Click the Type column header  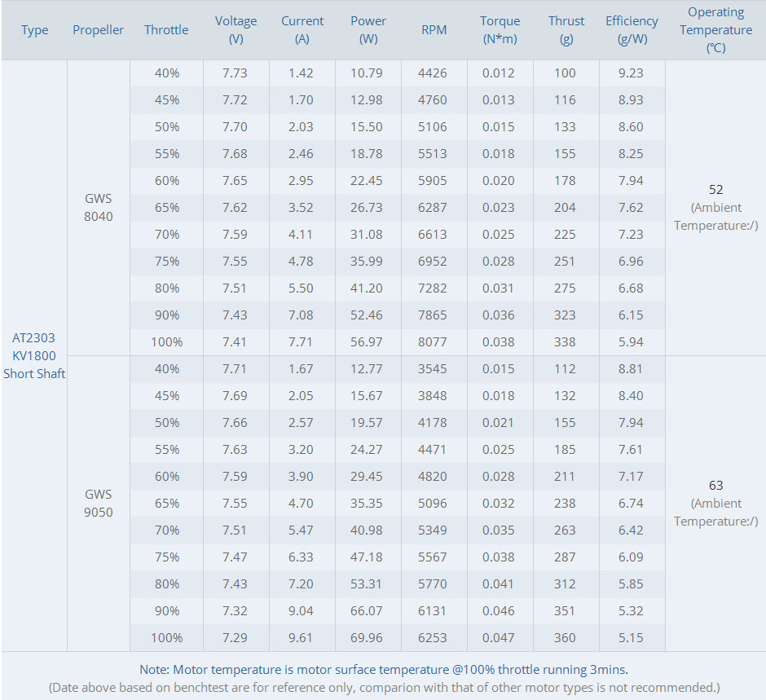tap(35, 30)
